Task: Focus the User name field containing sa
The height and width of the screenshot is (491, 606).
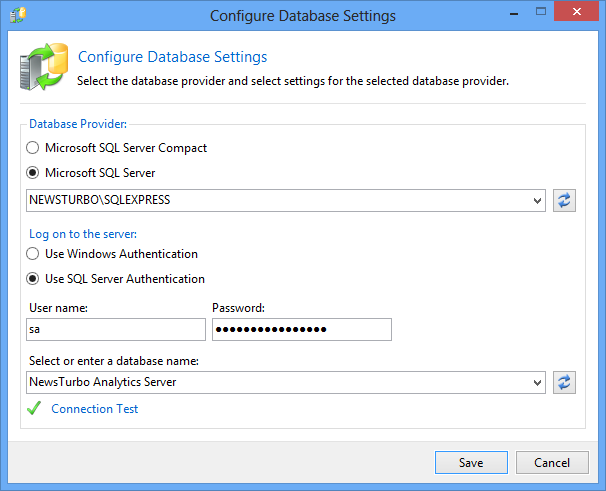Action: click(114, 330)
